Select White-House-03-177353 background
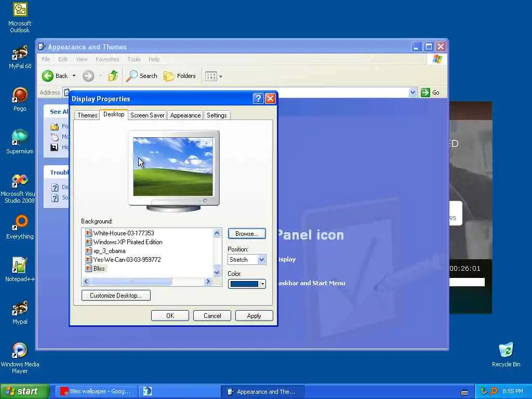 [124, 233]
